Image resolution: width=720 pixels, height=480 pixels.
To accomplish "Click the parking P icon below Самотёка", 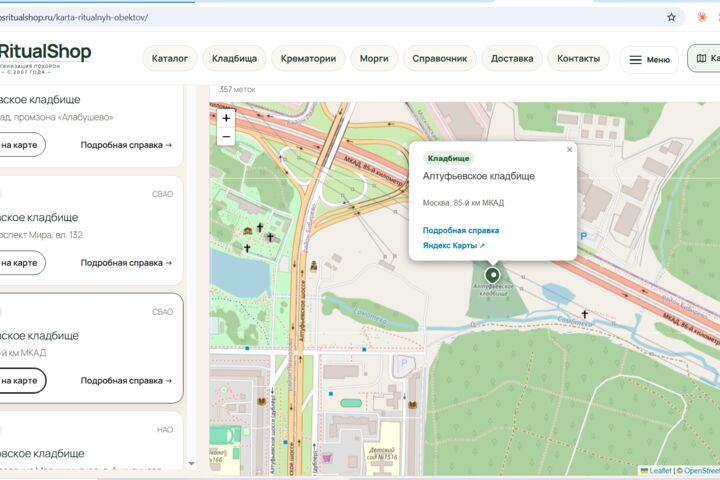I will [404, 363].
